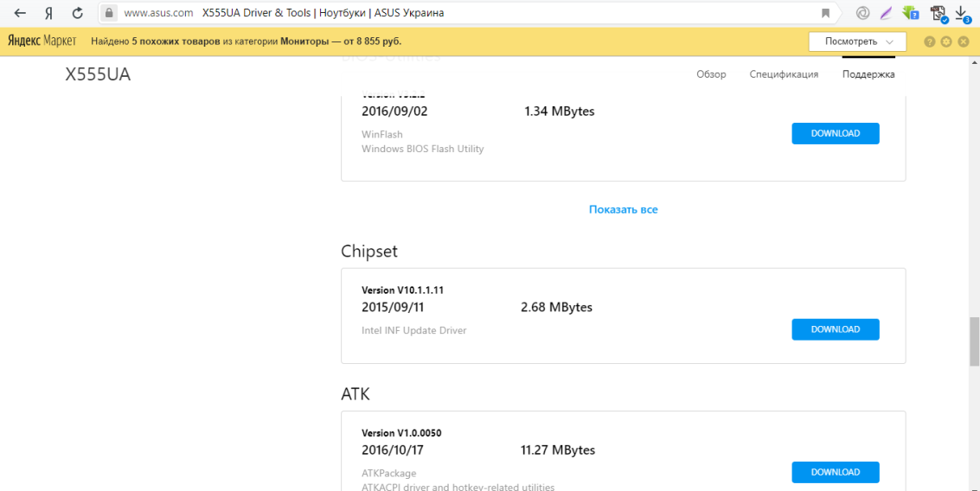Image resolution: width=980 pixels, height=491 pixels.
Task: Switch to the Спецификация tab
Action: pyautogui.click(x=784, y=74)
